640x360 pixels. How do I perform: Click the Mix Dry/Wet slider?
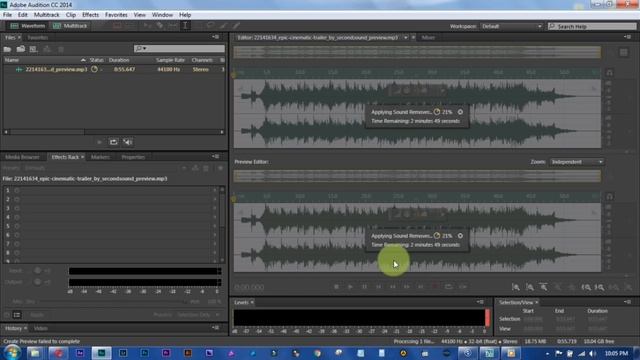(112, 302)
